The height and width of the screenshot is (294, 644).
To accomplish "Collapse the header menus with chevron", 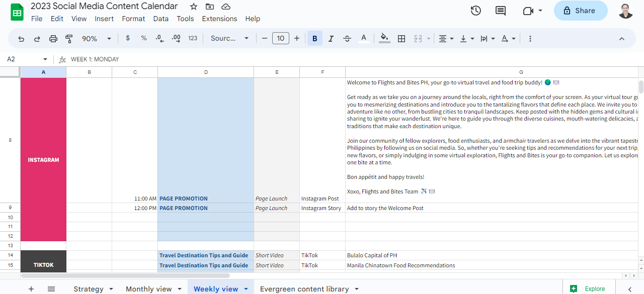I will click(x=622, y=39).
